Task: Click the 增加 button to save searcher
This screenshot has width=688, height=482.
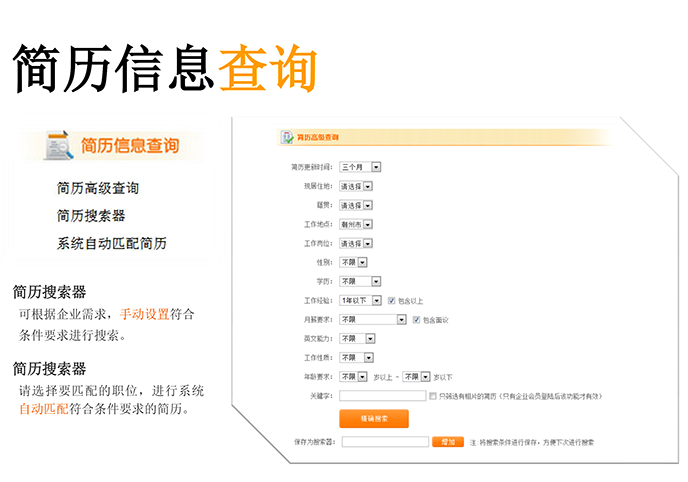Action: 447,441
